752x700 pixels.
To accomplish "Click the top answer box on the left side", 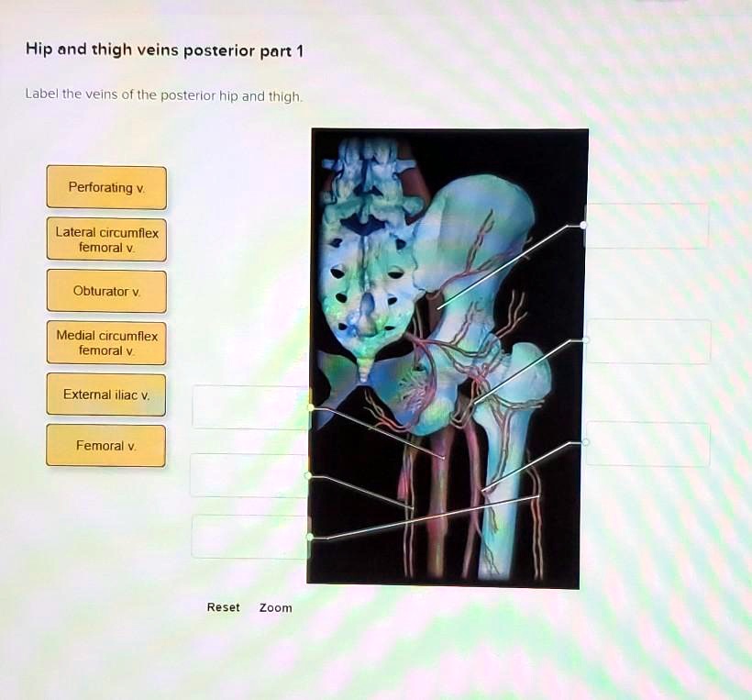I will coord(248,406).
